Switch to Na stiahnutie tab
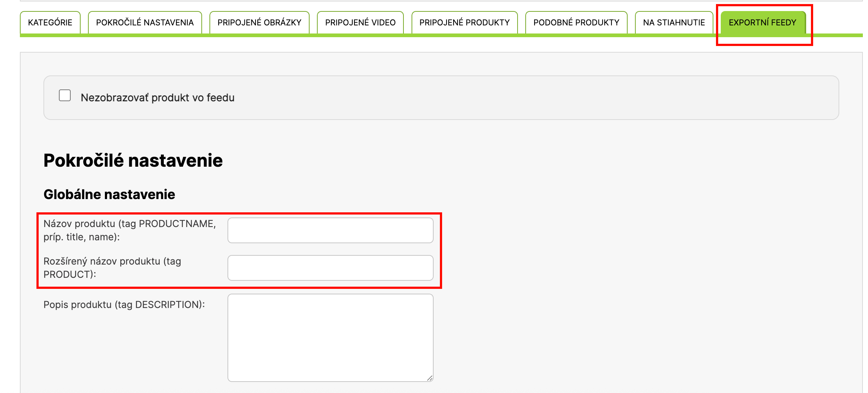 tap(674, 22)
